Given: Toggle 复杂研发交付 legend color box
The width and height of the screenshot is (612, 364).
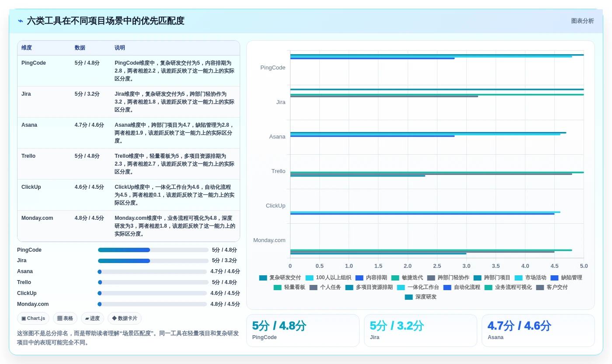Looking at the screenshot, I should tap(263, 278).
